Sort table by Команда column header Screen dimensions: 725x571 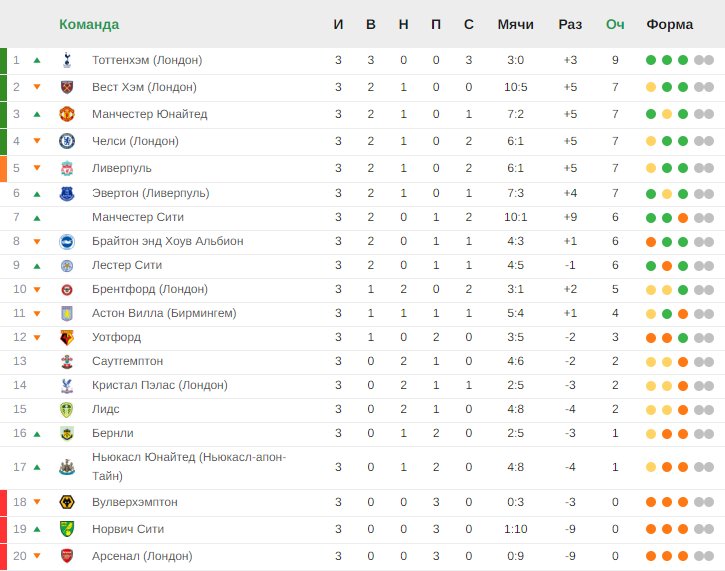pyautogui.click(x=89, y=24)
